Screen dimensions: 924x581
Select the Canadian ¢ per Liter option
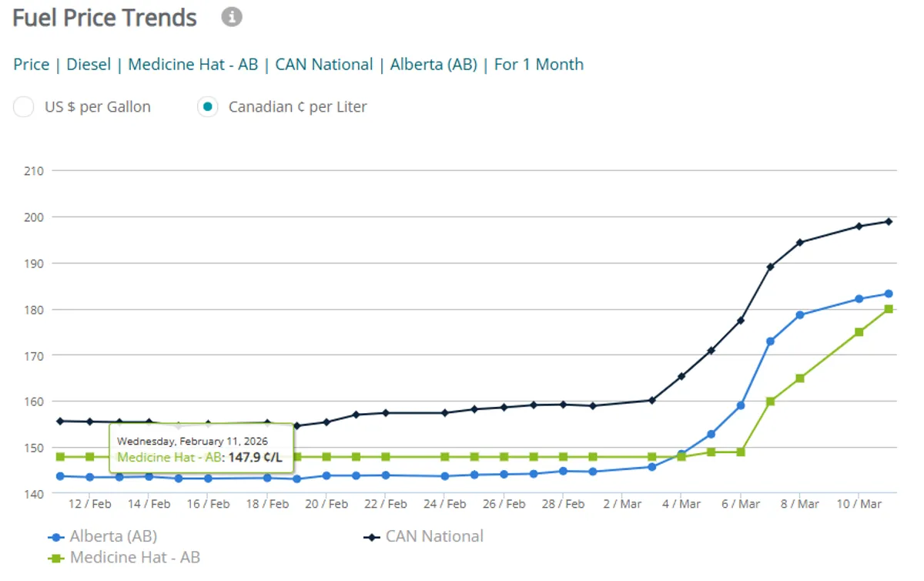207,107
